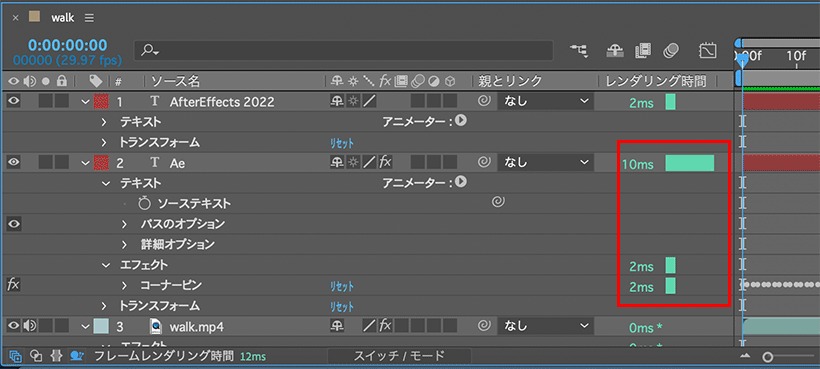Hide the walk.mp4 layer video

click(14, 326)
